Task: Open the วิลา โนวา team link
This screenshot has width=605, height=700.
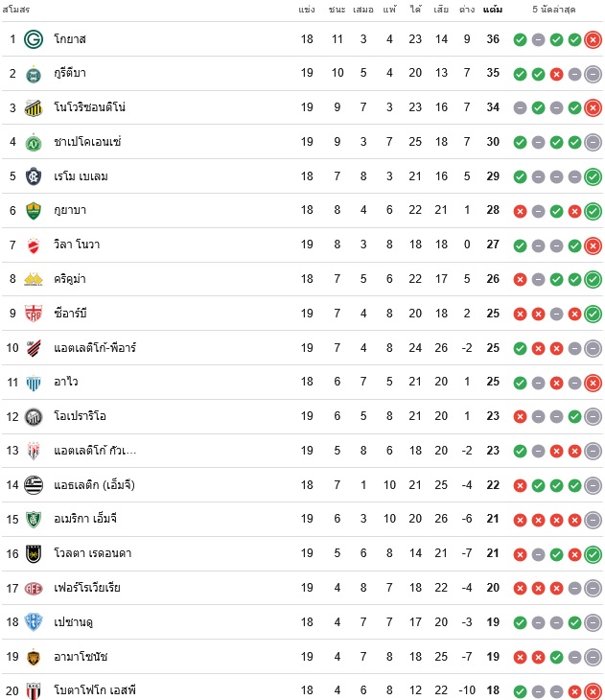Action: [77, 245]
